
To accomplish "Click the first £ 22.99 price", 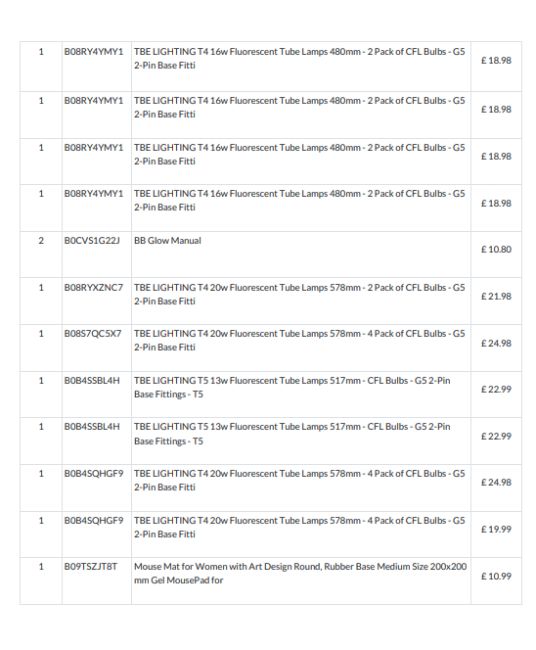I will [x=496, y=389].
